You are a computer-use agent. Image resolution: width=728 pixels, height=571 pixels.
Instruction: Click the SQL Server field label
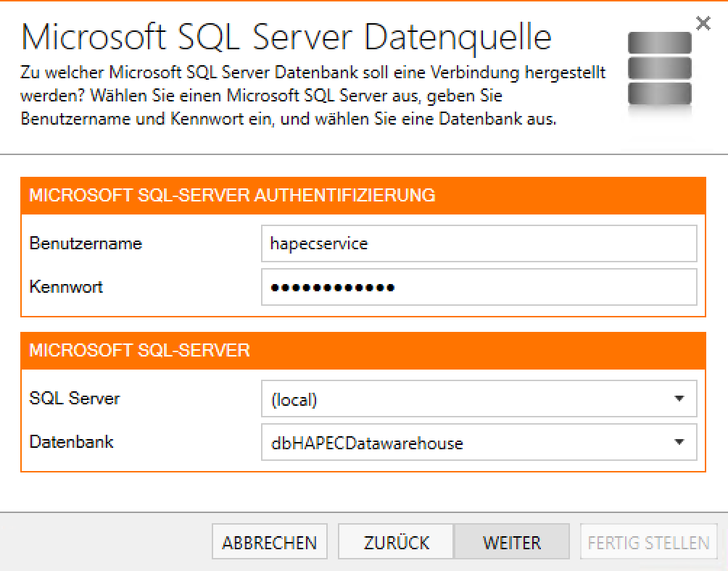pos(75,399)
